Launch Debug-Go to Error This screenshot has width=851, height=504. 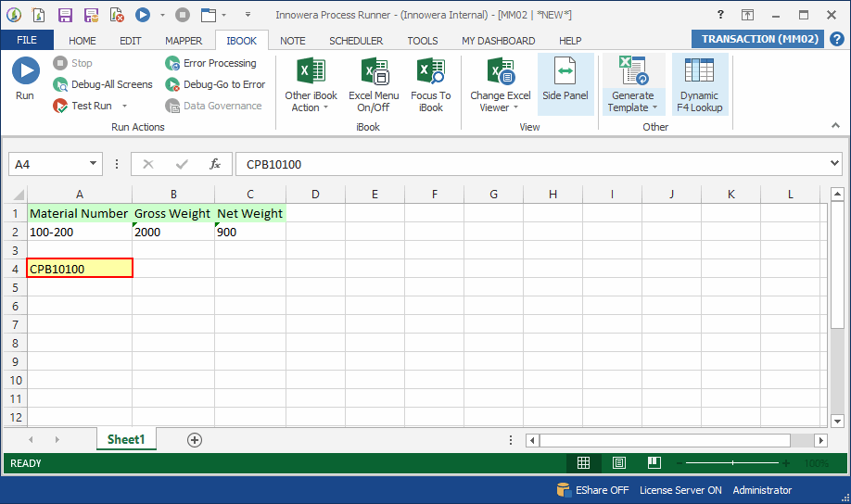(214, 84)
